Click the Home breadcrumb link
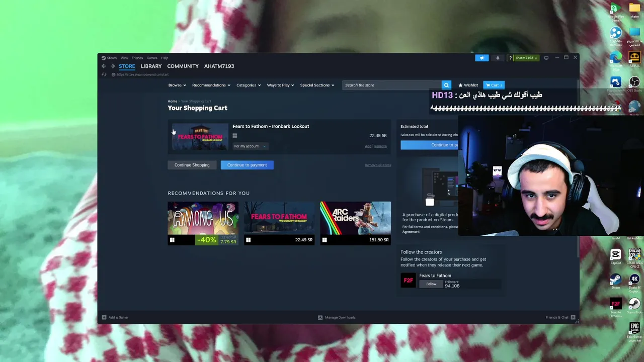 [173, 101]
